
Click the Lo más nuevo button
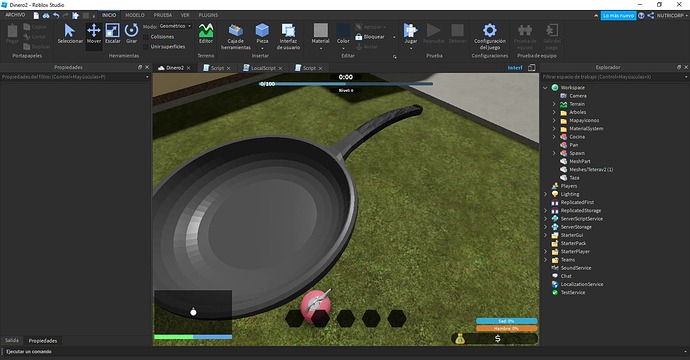tap(618, 15)
